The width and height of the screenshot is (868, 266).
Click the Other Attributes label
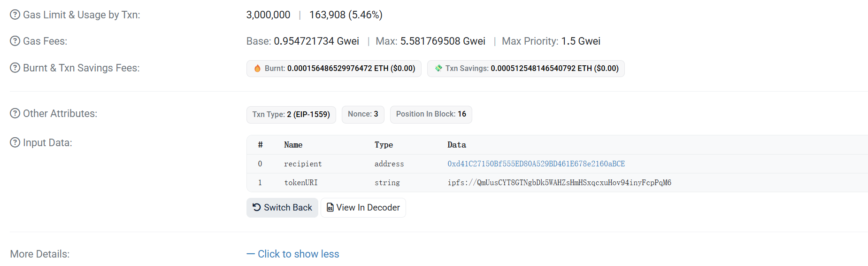coord(60,113)
